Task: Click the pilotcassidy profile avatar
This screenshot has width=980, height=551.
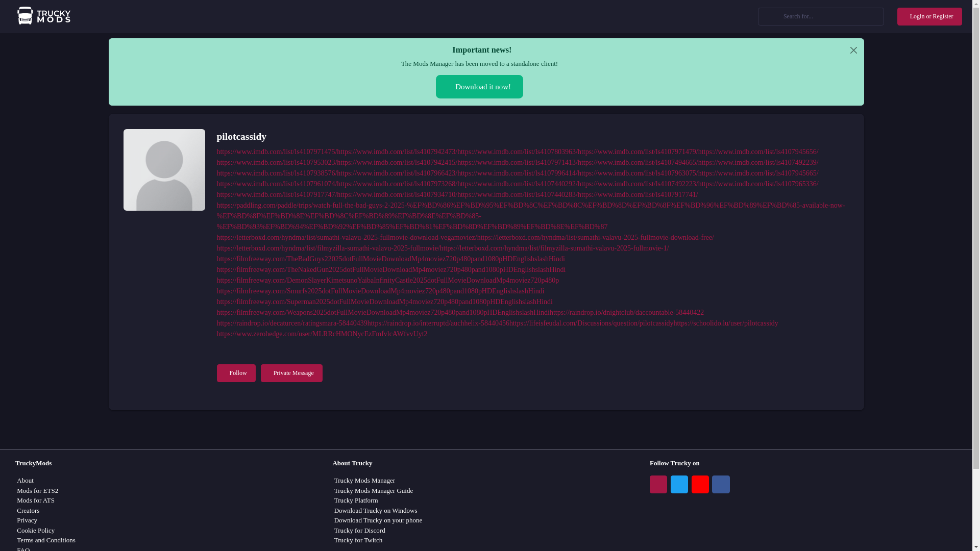Action: (x=164, y=170)
